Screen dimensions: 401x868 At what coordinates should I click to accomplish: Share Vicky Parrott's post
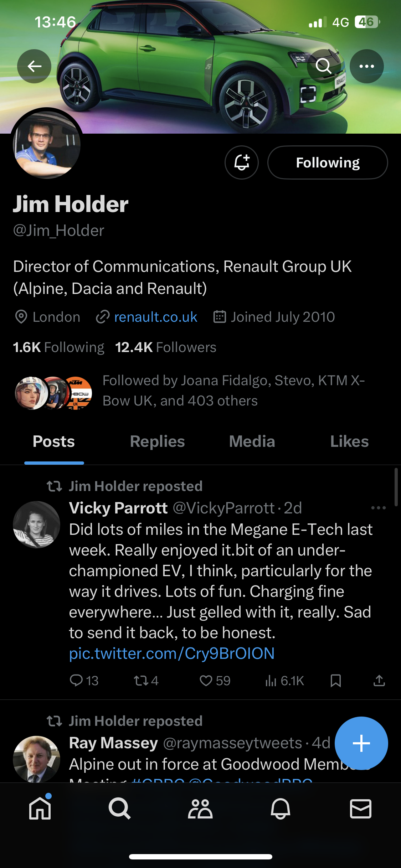click(379, 681)
